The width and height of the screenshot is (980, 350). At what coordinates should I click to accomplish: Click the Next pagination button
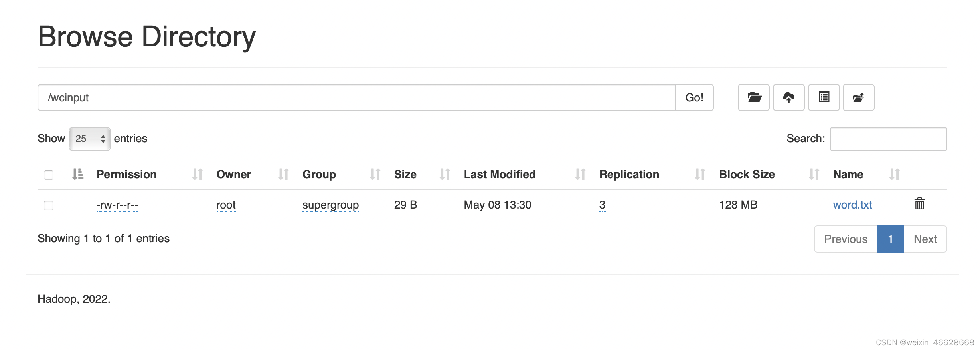pyautogui.click(x=925, y=239)
